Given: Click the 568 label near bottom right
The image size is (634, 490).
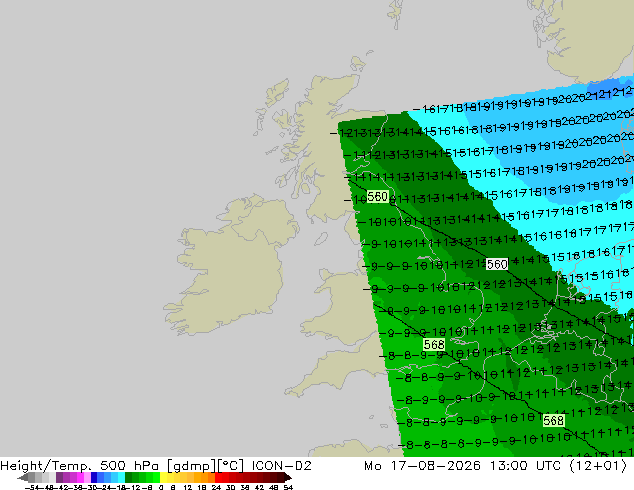Looking at the screenshot, I should (553, 420).
